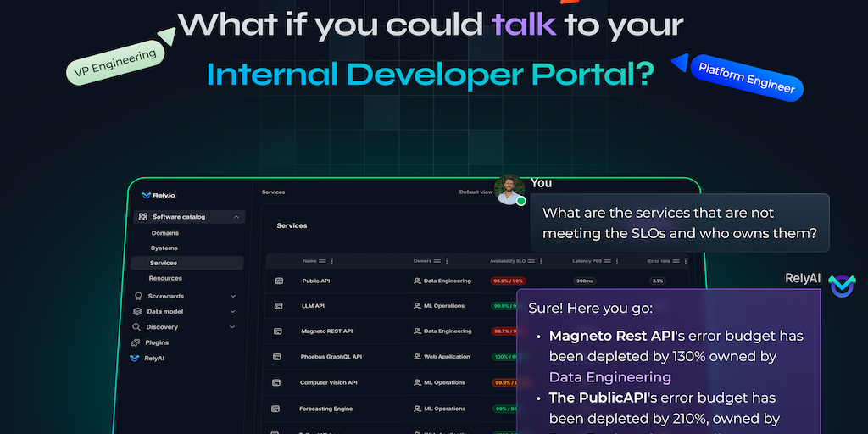Click the Magneto REST API service icon
The width and height of the screenshot is (868, 434).
(x=278, y=331)
